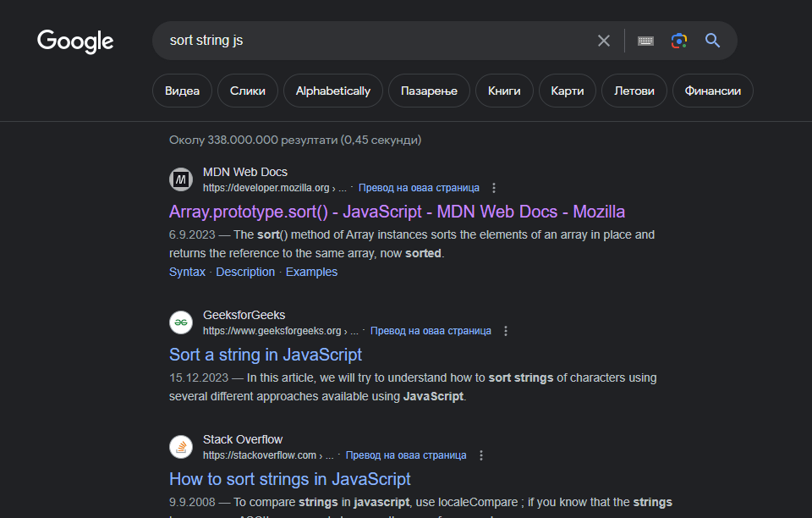The image size is (812, 518).
Task: Open more options for the Stack Overflow result
Action: coord(481,455)
